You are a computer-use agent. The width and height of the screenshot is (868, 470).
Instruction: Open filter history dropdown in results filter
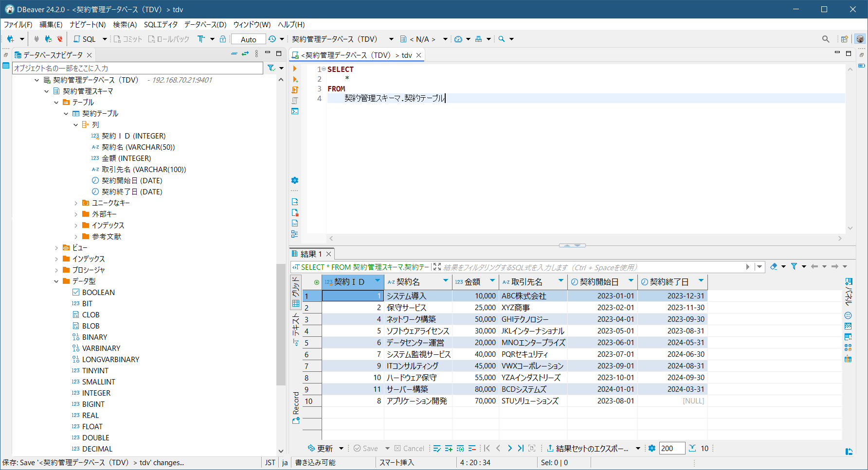(759, 266)
